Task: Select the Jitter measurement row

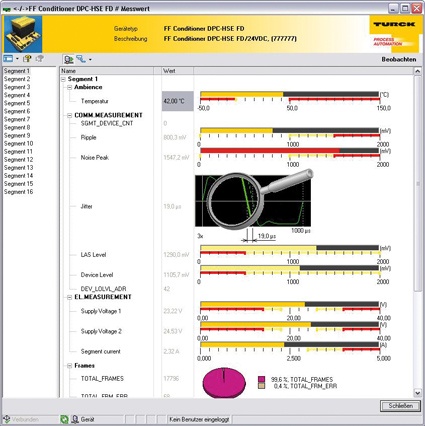Action: pos(86,206)
